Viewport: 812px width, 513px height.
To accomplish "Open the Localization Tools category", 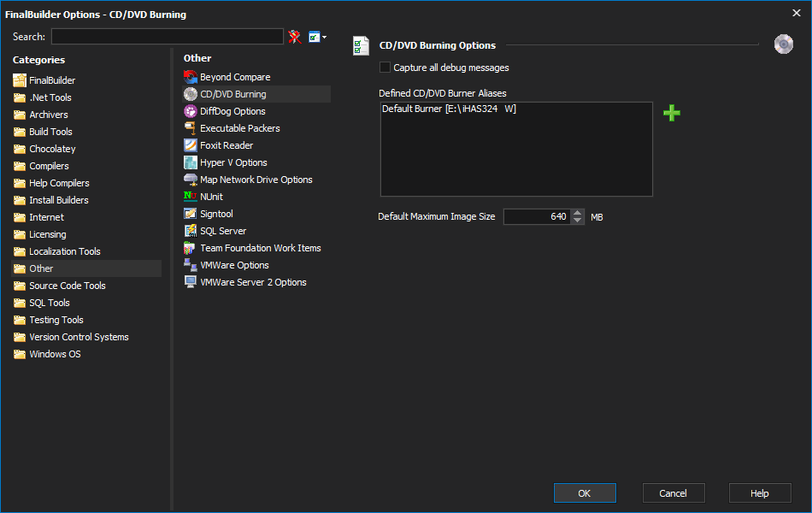I will point(57,251).
